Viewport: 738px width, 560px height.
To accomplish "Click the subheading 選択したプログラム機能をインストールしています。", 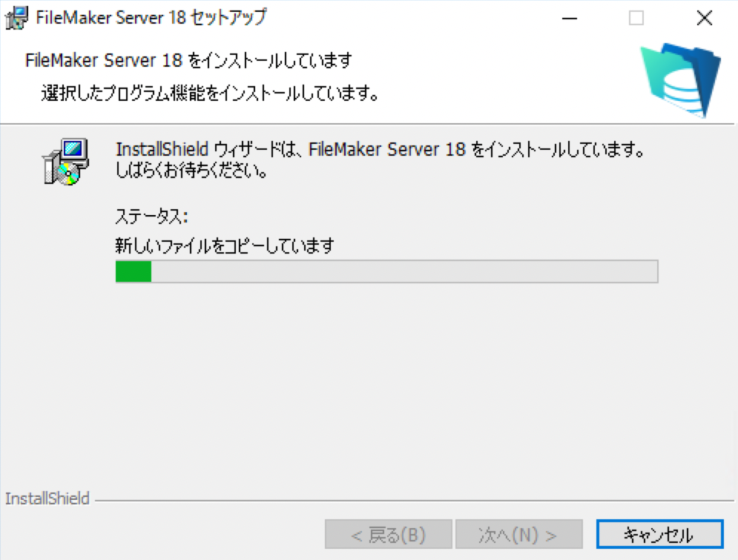I will pos(211,93).
